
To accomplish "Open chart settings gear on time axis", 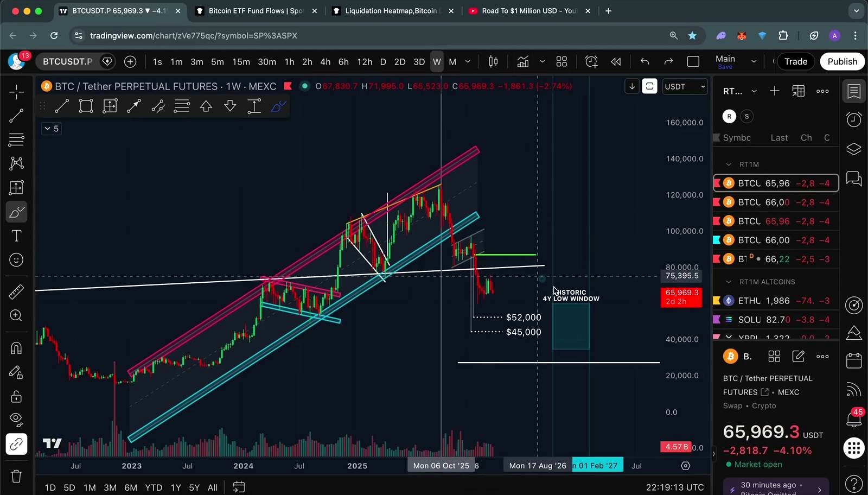I will pos(686,466).
